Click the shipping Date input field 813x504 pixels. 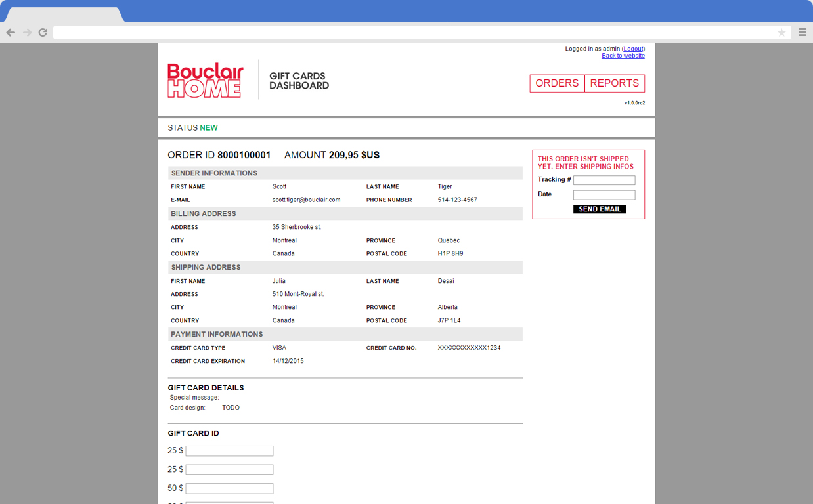pyautogui.click(x=604, y=194)
